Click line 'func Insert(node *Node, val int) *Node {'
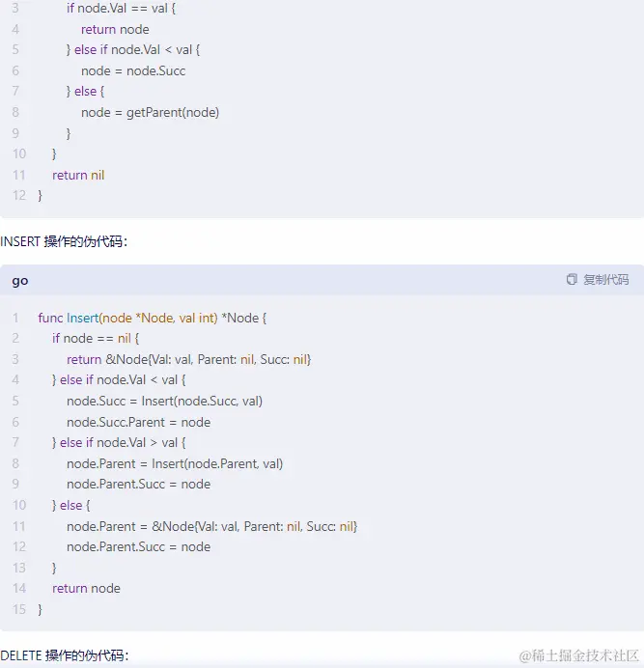644x668 pixels. pyautogui.click(x=153, y=319)
